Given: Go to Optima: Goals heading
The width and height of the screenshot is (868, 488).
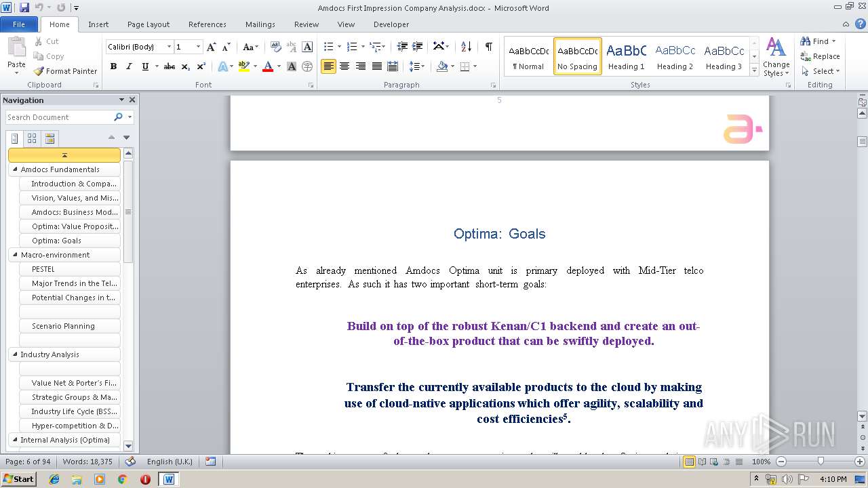Looking at the screenshot, I should (x=70, y=241).
